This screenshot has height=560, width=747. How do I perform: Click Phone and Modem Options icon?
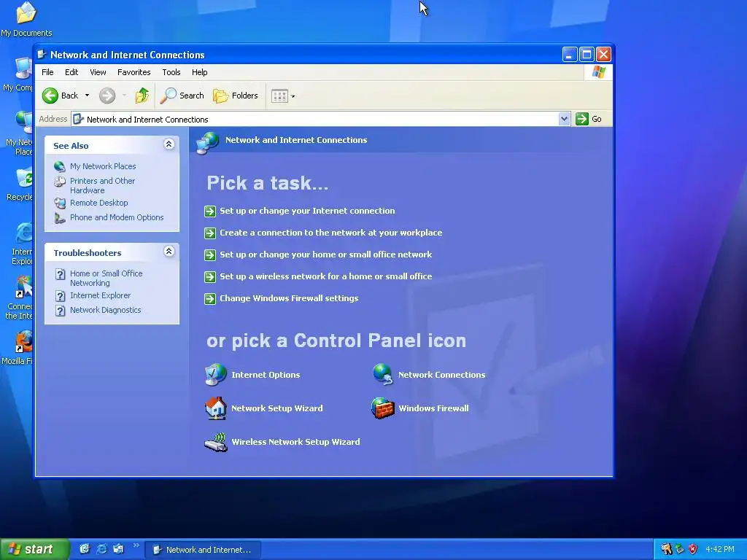coord(60,217)
